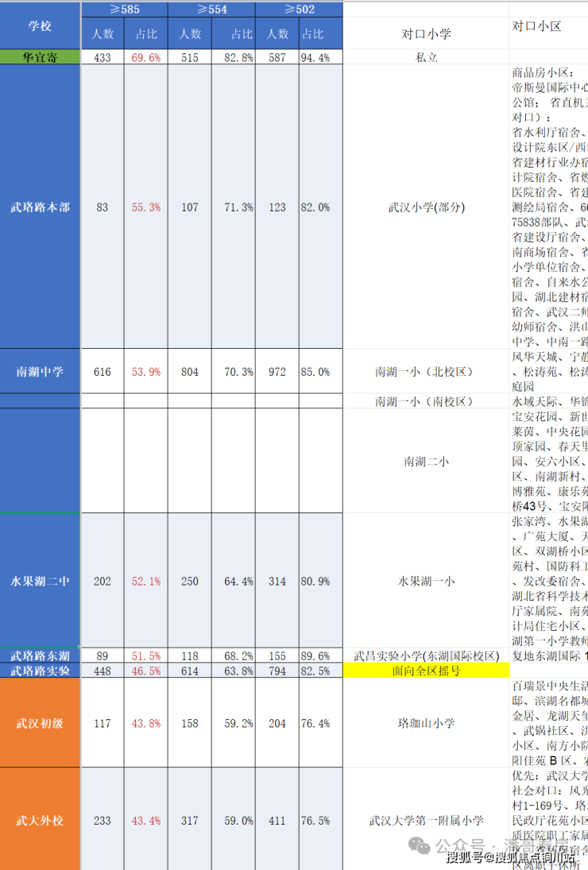Viewport: 588px width, 870px height.
Task: Select the red 43.8% cell
Action: coord(146,723)
